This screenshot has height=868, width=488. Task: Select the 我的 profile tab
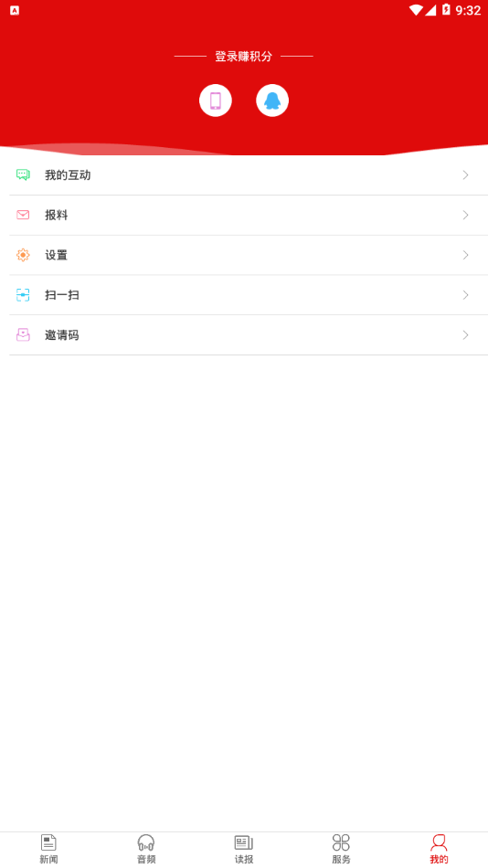tap(439, 849)
